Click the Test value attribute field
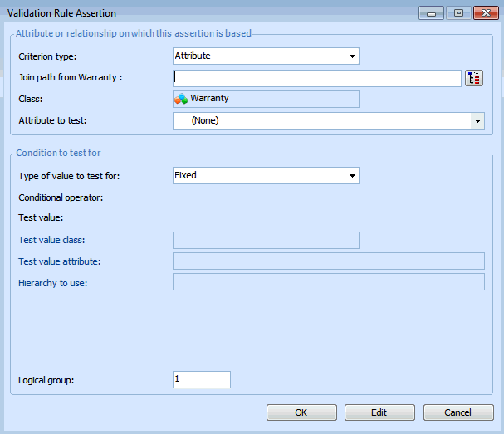Image resolution: width=504 pixels, height=434 pixels. coord(328,261)
